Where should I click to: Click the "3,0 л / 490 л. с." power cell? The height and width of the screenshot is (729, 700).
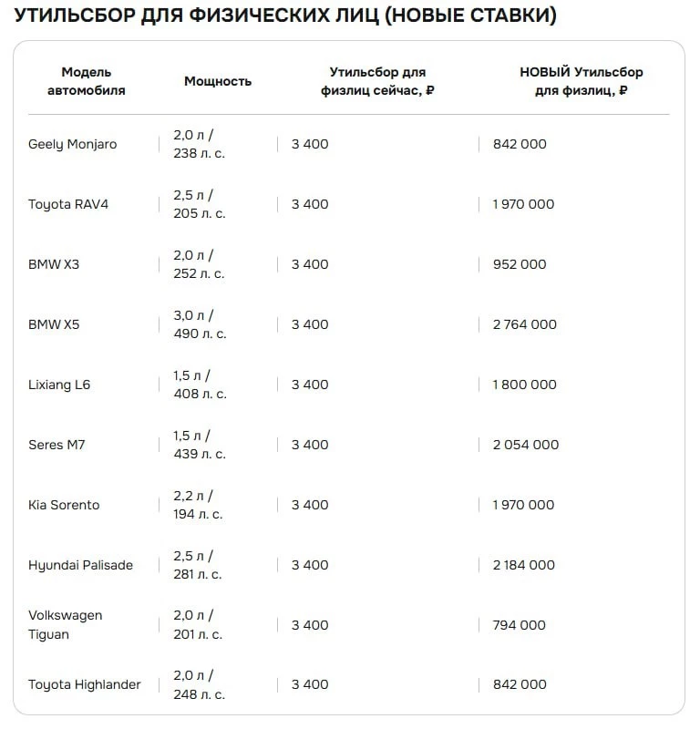199,324
